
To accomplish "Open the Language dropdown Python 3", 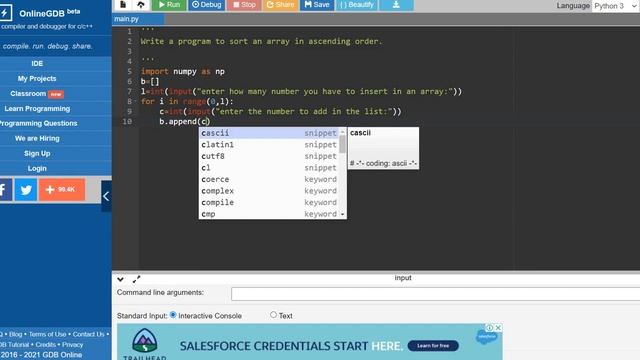I will click(616, 6).
